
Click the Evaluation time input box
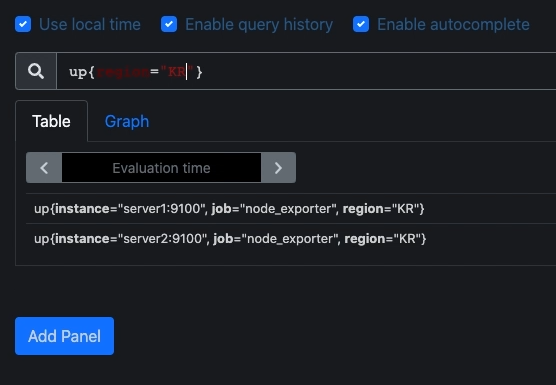click(x=161, y=168)
